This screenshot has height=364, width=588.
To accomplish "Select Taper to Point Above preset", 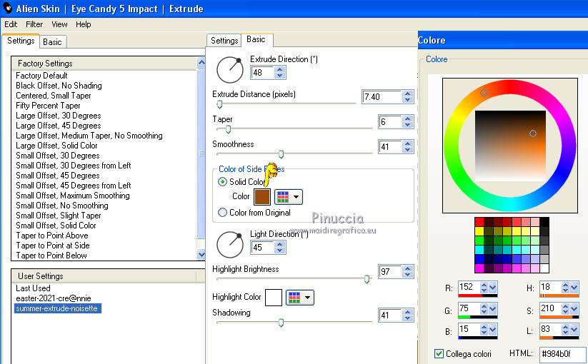I will [52, 236].
